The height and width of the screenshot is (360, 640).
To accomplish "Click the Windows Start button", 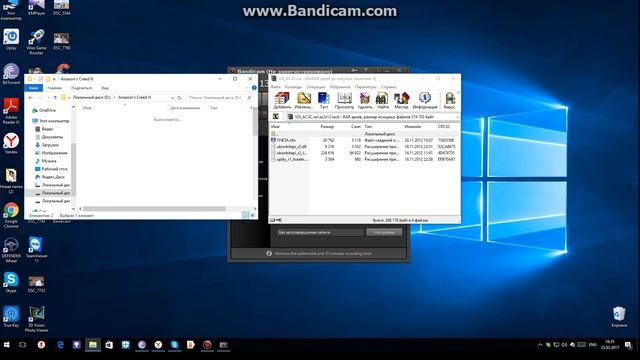I will click(7, 345).
